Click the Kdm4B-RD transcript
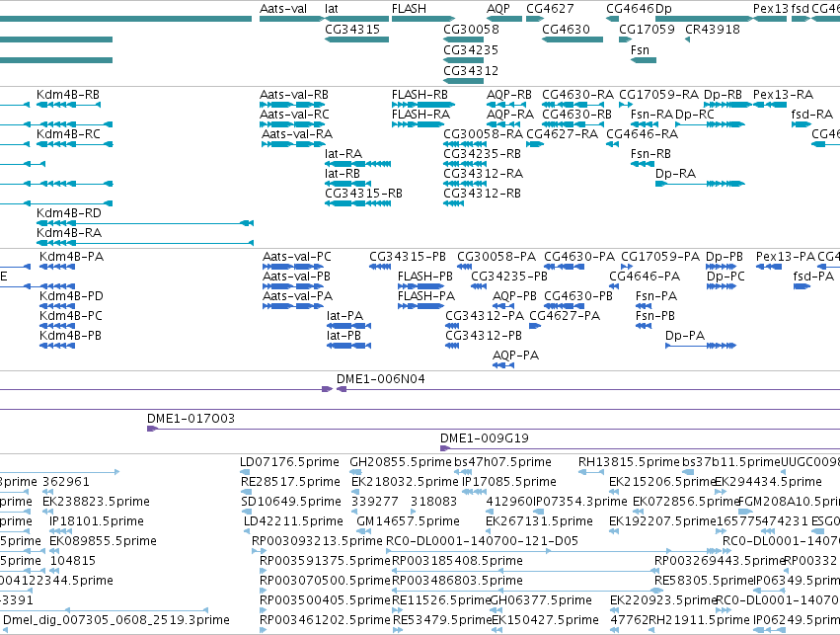 (145, 223)
